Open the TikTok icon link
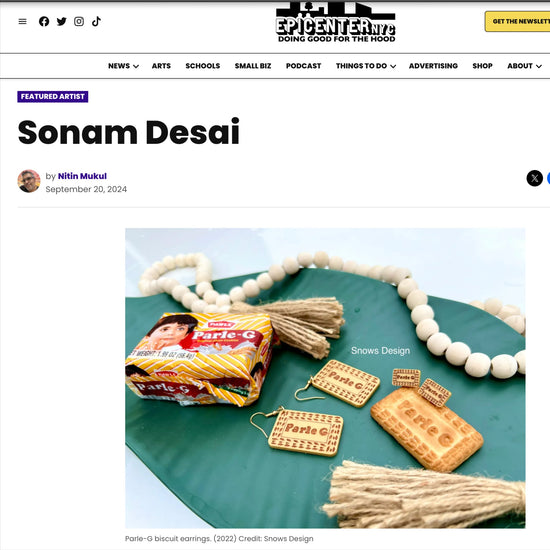 (96, 22)
